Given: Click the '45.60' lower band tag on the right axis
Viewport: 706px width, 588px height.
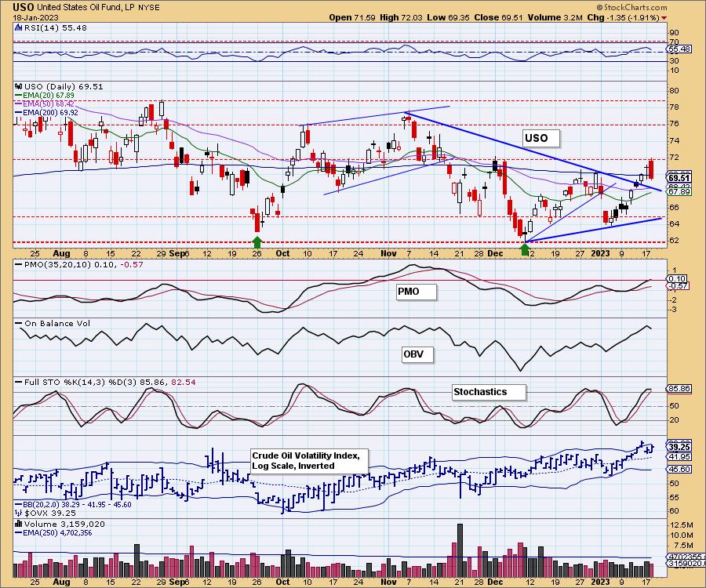Looking at the screenshot, I should click(679, 470).
